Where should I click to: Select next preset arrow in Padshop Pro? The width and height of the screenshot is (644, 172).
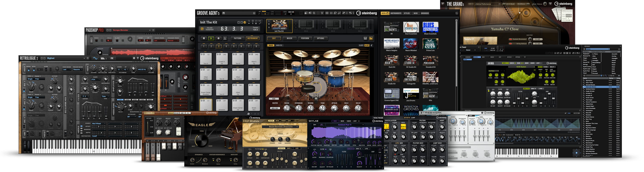[x=110, y=30]
